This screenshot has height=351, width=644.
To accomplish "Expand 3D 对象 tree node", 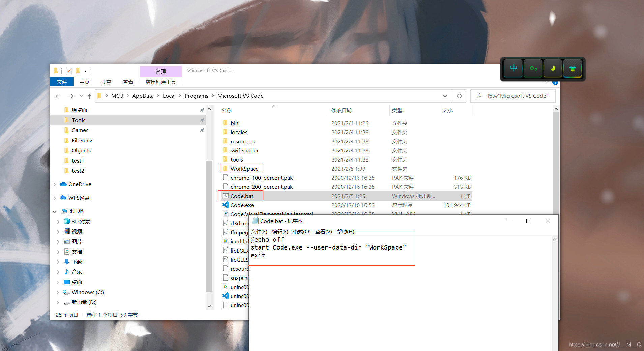I will [x=58, y=222].
